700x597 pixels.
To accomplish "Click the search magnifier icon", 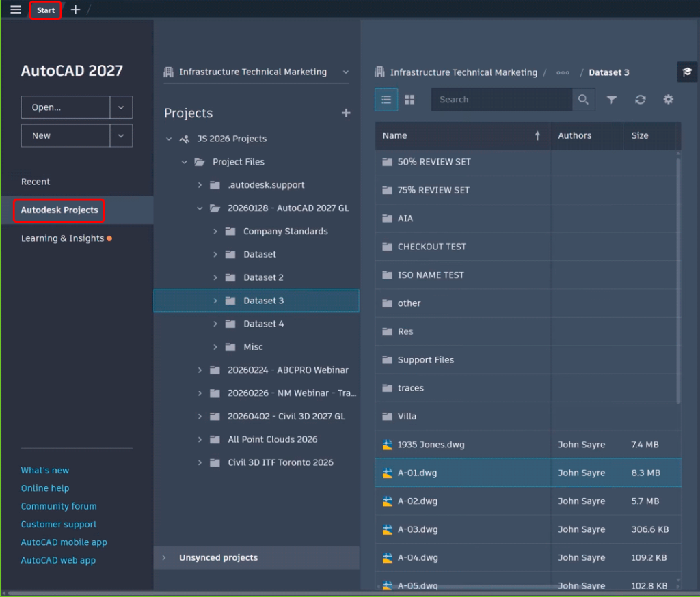I will tap(583, 99).
